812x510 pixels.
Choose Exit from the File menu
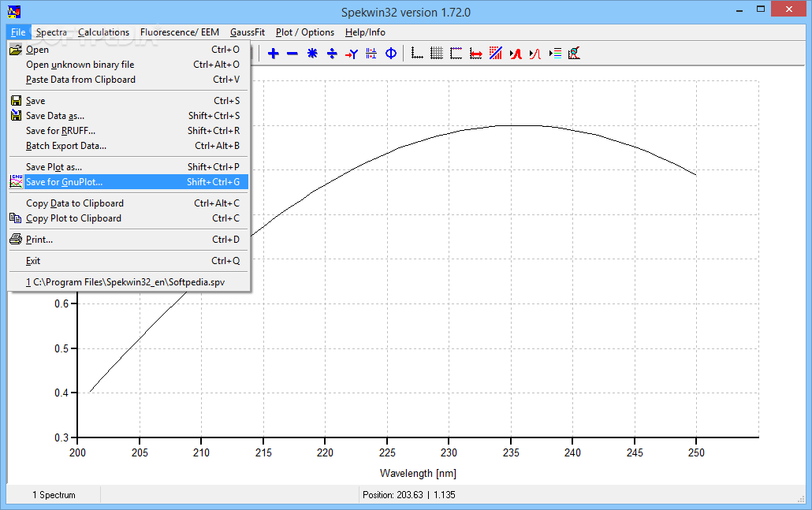click(129, 261)
